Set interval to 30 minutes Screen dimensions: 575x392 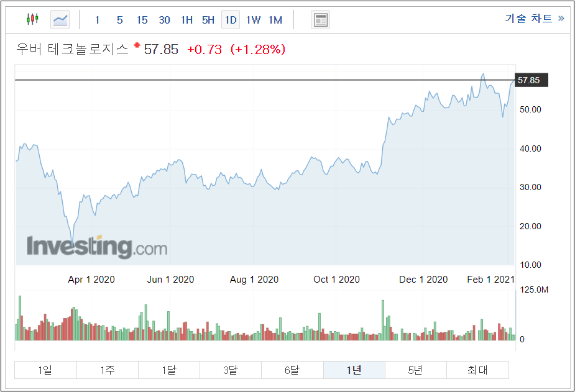[164, 20]
